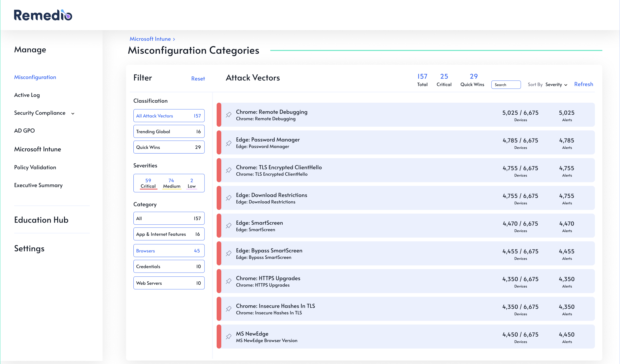
Task: Pin the Edge: SmartScreen item
Action: 229,226
